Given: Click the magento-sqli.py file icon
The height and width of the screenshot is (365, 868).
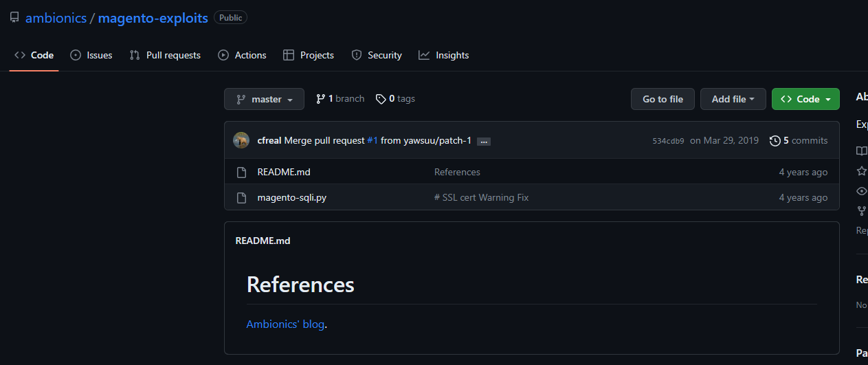Looking at the screenshot, I should pyautogui.click(x=241, y=198).
